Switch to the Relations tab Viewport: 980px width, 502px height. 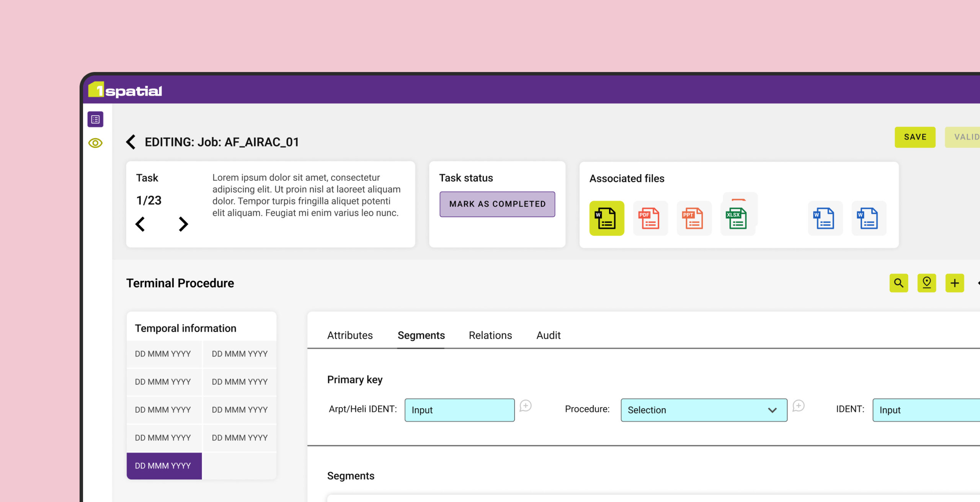coord(490,335)
